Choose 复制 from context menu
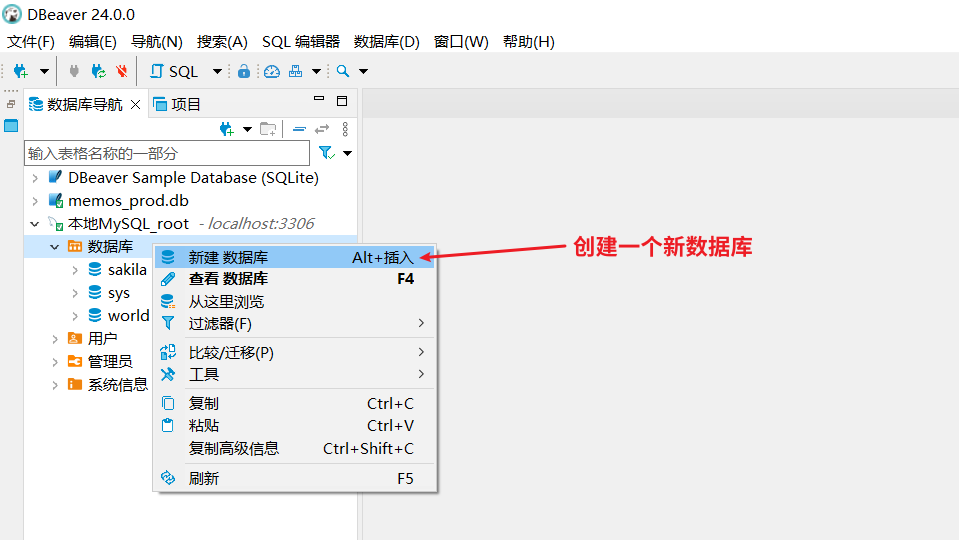959x540 pixels. coord(294,404)
